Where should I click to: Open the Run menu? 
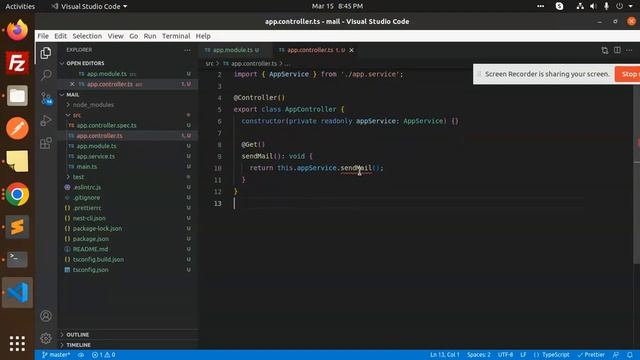pyautogui.click(x=150, y=36)
